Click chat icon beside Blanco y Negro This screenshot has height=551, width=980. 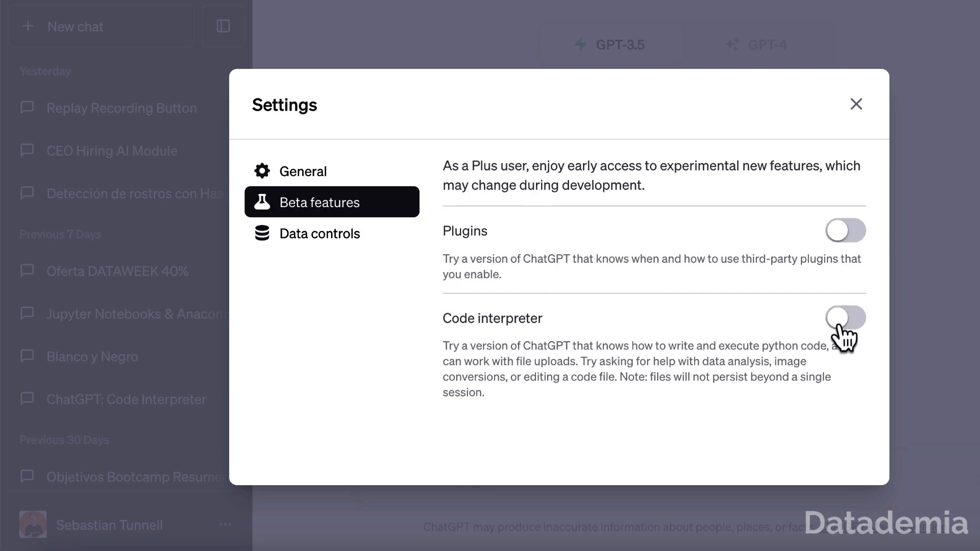click(x=27, y=356)
